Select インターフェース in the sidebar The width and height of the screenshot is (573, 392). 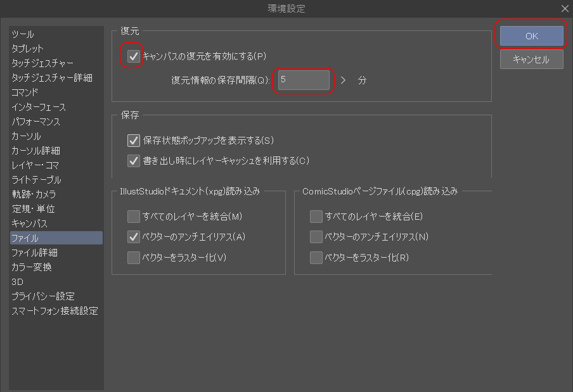point(39,107)
